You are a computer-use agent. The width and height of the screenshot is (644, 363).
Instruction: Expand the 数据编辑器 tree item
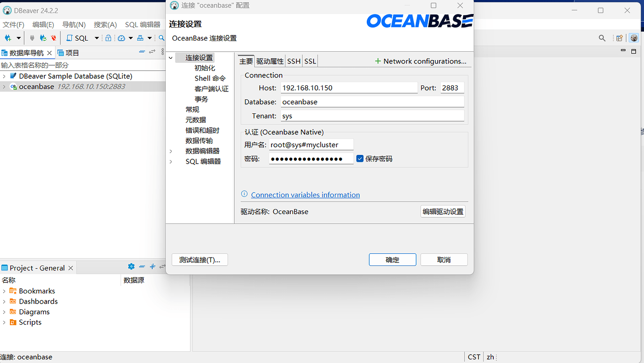click(x=171, y=151)
